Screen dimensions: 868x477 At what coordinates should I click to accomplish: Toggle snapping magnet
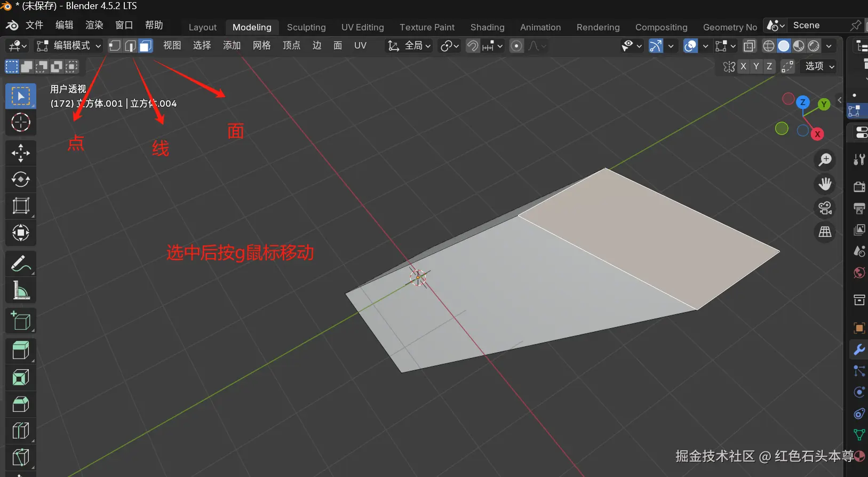point(473,46)
